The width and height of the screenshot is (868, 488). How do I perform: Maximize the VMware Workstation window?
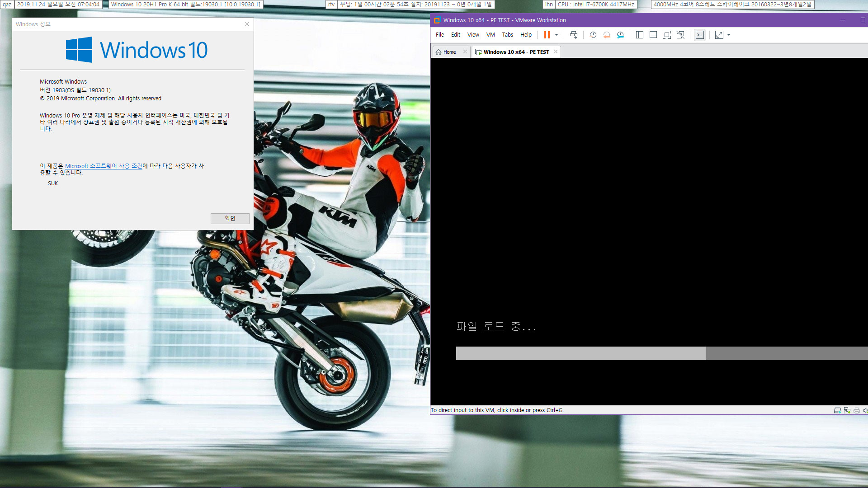[863, 20]
